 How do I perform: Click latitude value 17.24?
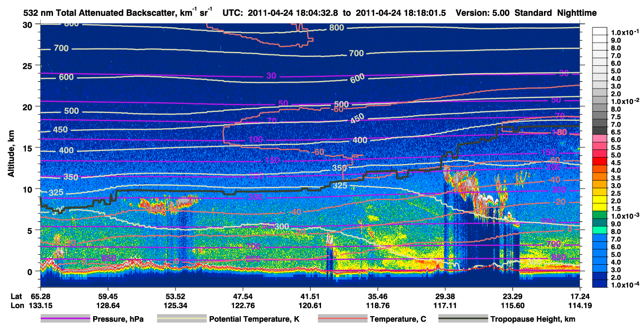pyautogui.click(x=580, y=296)
